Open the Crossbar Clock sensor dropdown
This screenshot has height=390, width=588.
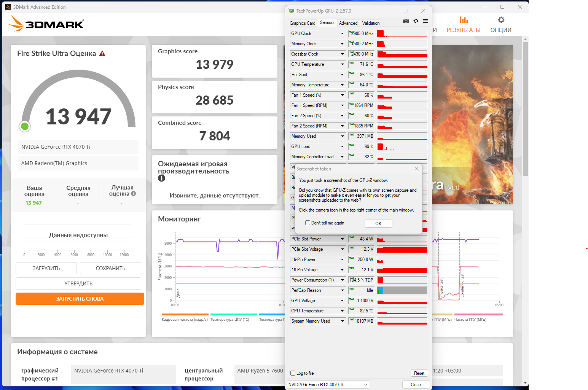tap(342, 54)
